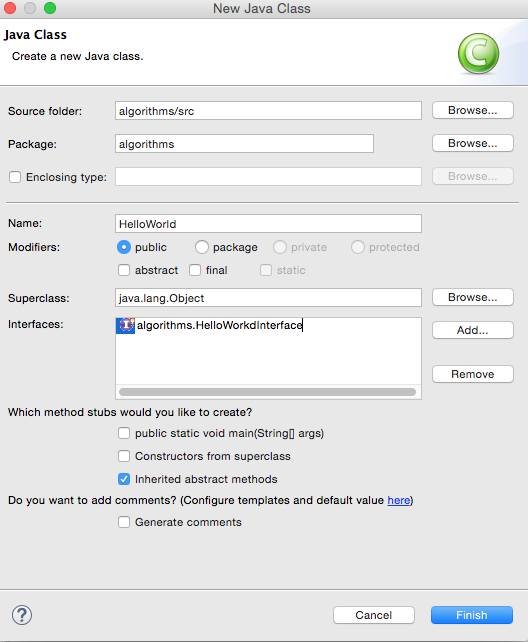
Task: Enable the Enclosing type checkbox
Action: [x=15, y=177]
